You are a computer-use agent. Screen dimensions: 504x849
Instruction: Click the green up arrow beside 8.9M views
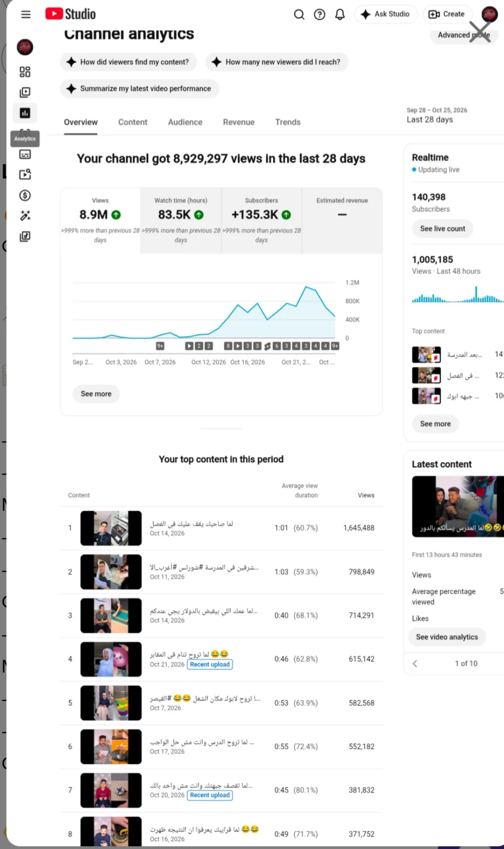coord(116,215)
